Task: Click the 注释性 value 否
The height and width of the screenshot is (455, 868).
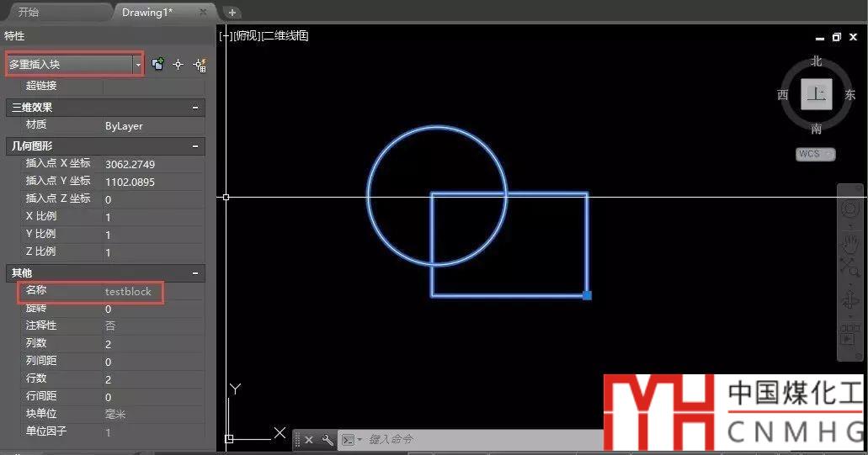Action: 154,326
